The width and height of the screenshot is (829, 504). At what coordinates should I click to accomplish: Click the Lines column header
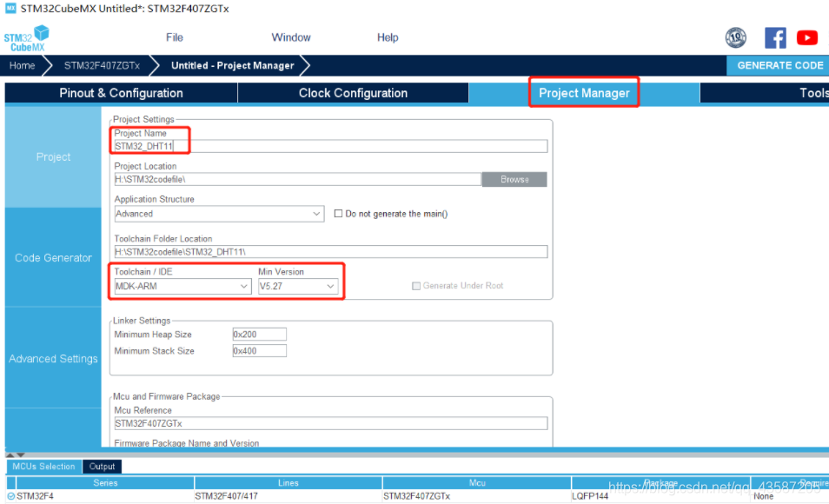[x=288, y=483]
